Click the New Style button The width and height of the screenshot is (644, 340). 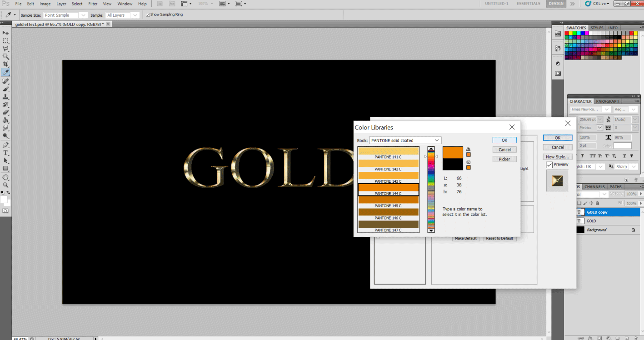click(x=557, y=156)
